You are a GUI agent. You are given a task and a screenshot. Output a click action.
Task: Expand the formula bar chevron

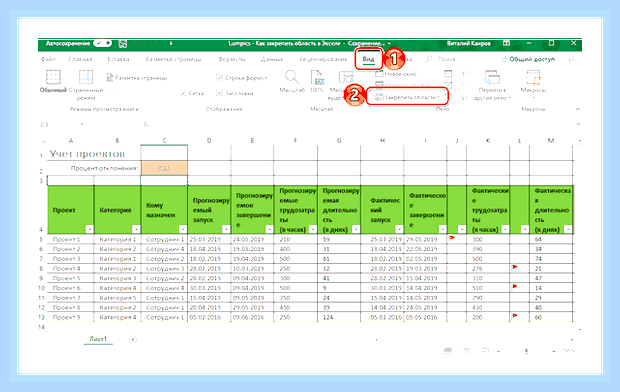click(x=578, y=124)
